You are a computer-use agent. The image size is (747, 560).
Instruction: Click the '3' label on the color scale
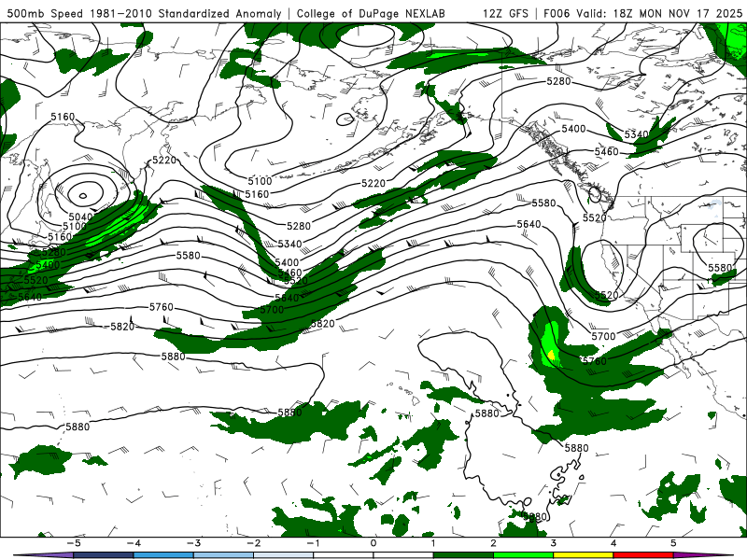pyautogui.click(x=553, y=543)
